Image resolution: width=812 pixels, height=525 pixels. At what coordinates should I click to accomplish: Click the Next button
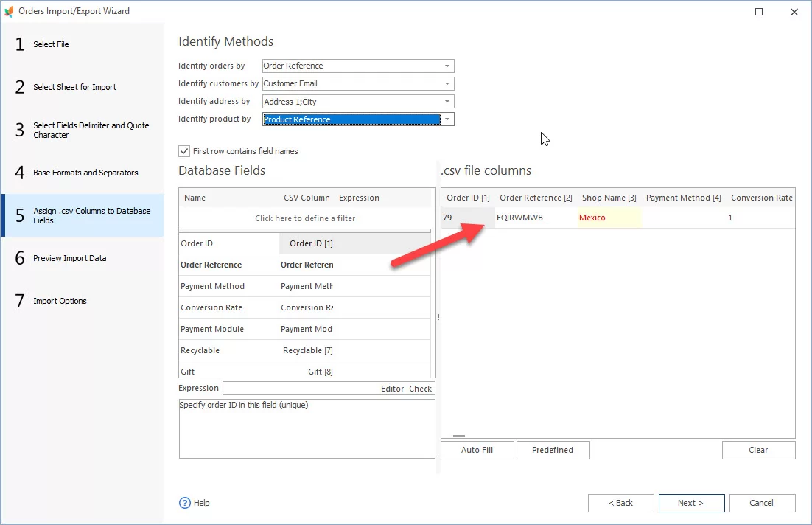click(691, 503)
